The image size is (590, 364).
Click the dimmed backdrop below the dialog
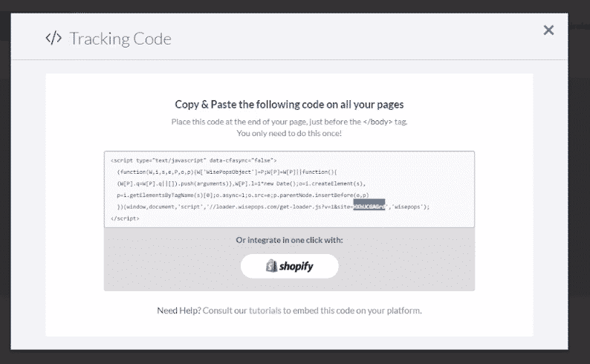[295, 357]
